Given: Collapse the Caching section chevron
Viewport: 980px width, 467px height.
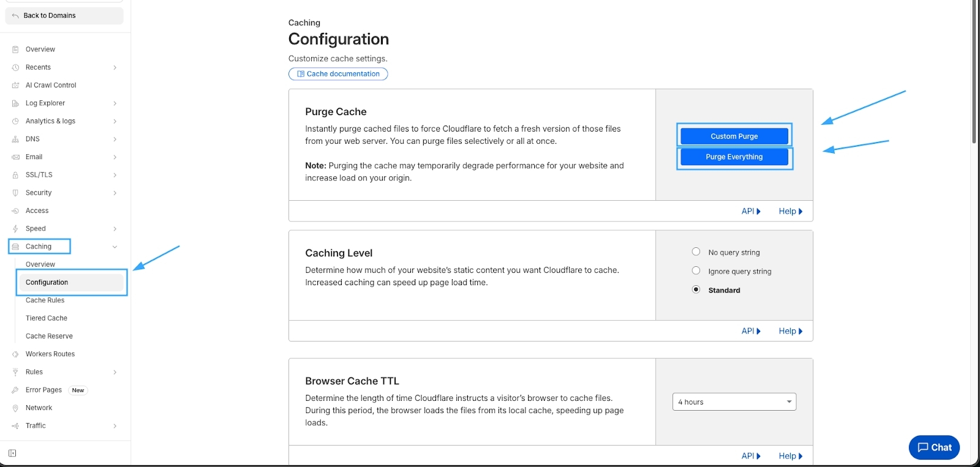Looking at the screenshot, I should [x=115, y=247].
